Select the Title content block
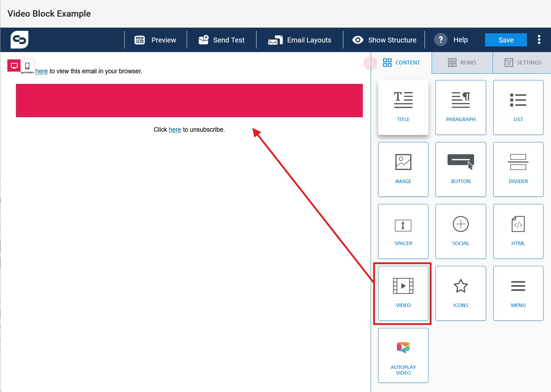Viewport: 551px width, 392px height. pos(403,107)
